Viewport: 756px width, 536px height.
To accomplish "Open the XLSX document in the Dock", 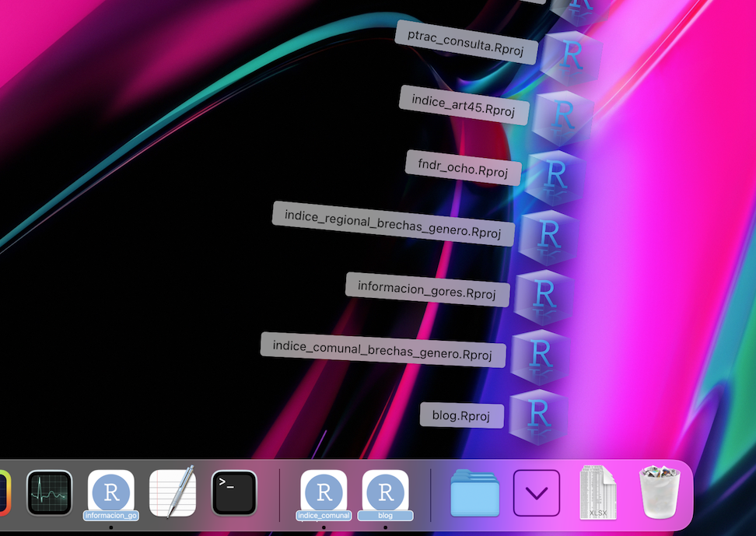I will click(598, 492).
